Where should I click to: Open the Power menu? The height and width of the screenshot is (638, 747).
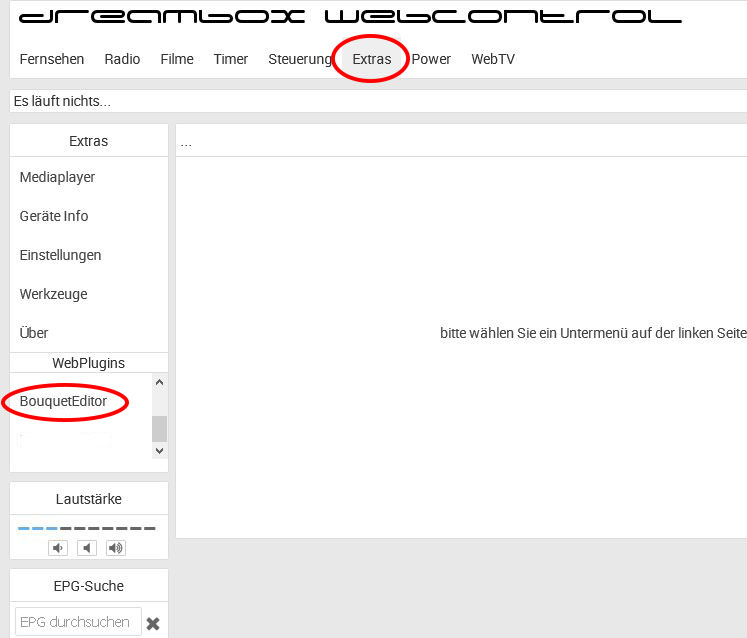pos(431,59)
